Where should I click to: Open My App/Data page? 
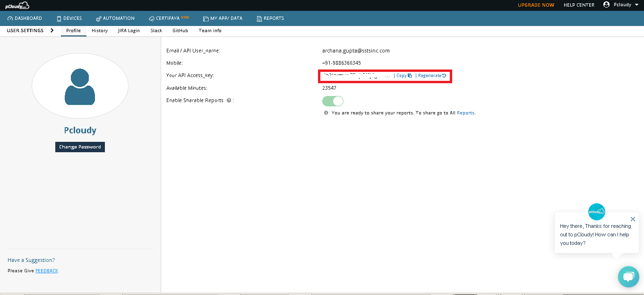pos(223,18)
